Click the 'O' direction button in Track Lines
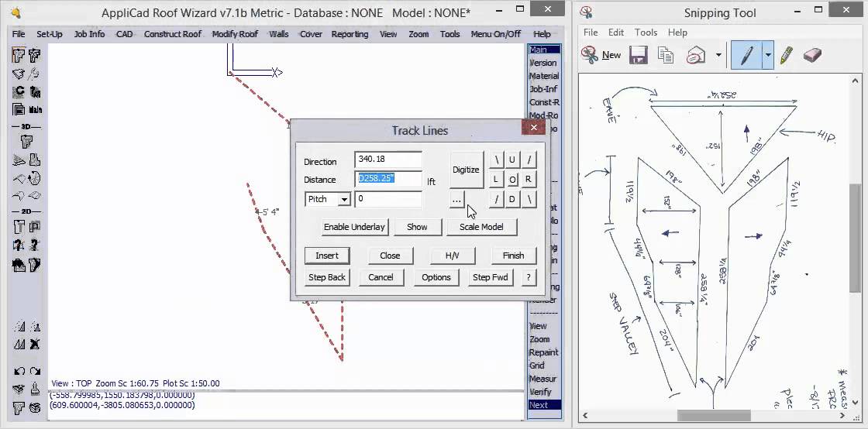This screenshot has height=429, width=868. (512, 179)
